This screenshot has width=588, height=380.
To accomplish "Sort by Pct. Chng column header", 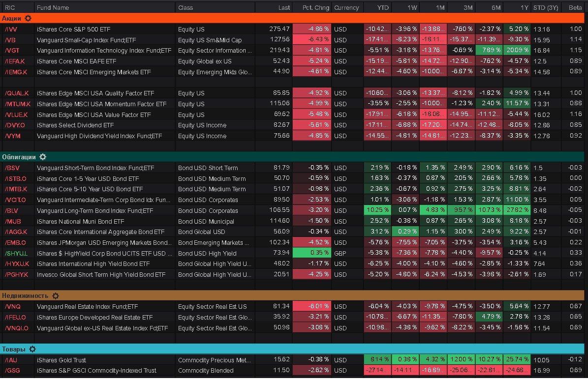I will coord(315,7).
